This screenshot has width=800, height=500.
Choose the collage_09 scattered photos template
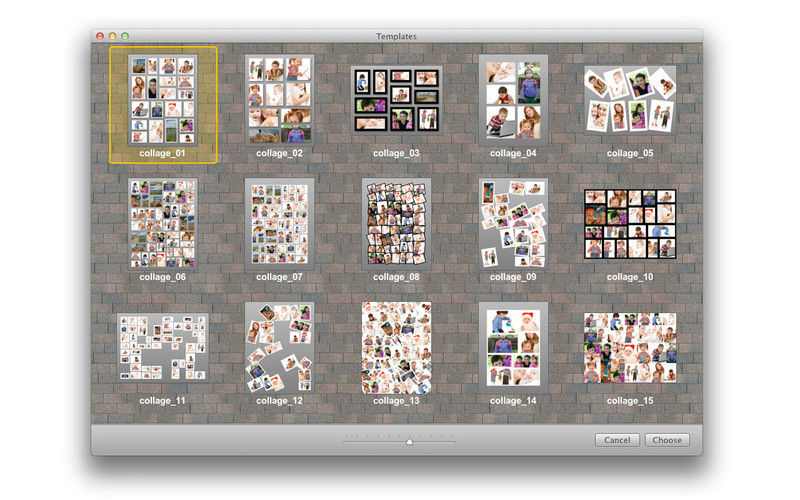513,223
